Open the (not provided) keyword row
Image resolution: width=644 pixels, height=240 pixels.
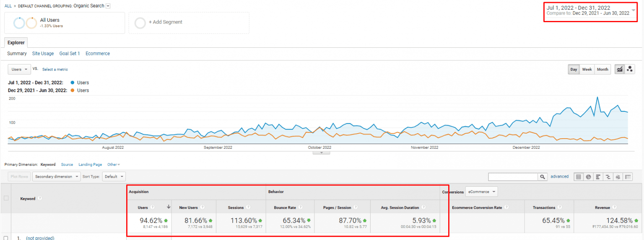pos(40,238)
